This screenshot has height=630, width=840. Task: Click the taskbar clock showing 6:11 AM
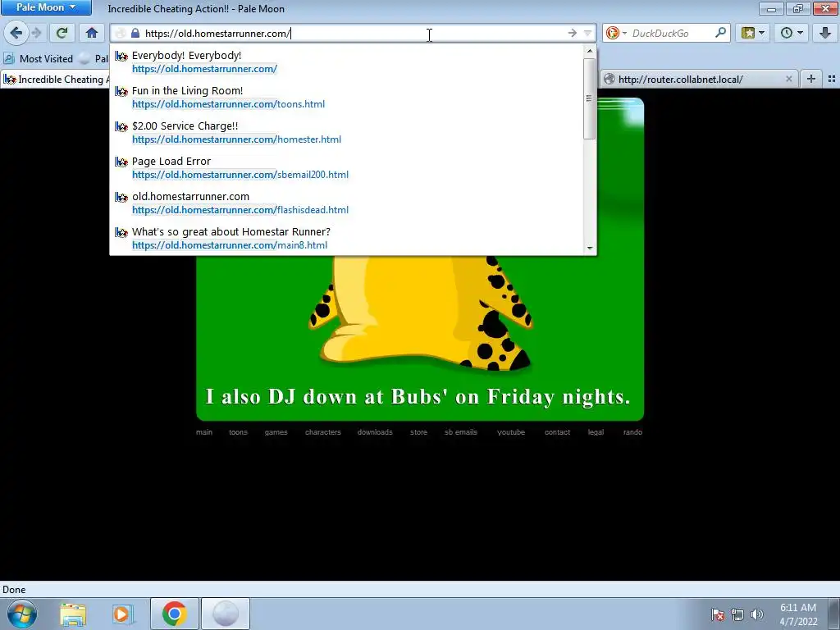tap(798, 614)
